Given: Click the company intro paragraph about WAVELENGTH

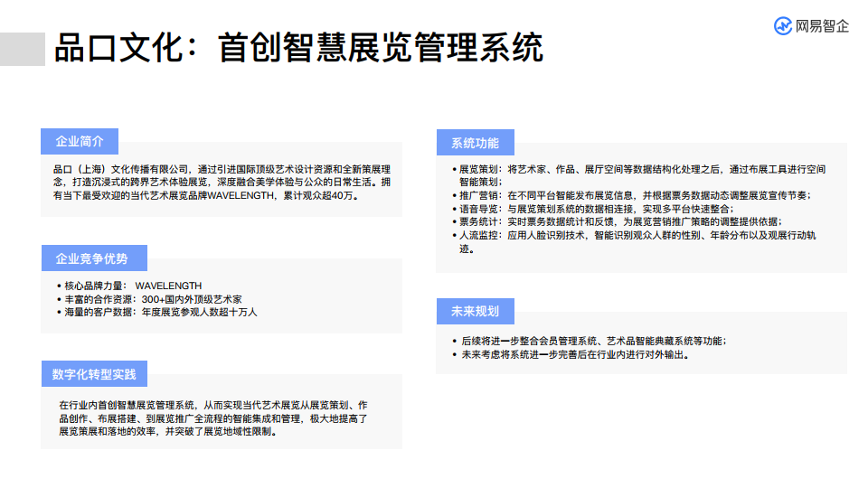Looking at the screenshot, I should 222,182.
